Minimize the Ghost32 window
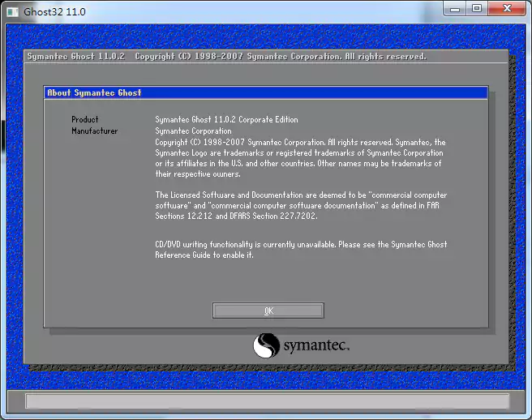 455,9
